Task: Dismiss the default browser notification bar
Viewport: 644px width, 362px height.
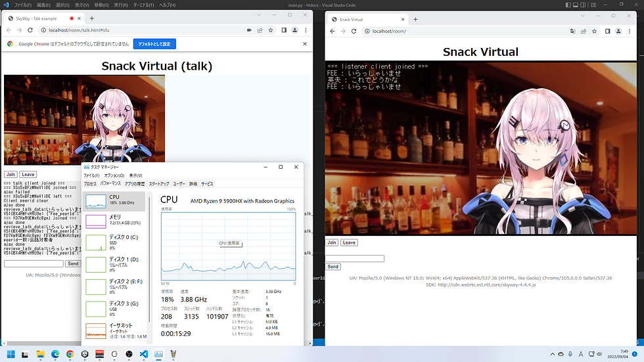Action: (305, 44)
